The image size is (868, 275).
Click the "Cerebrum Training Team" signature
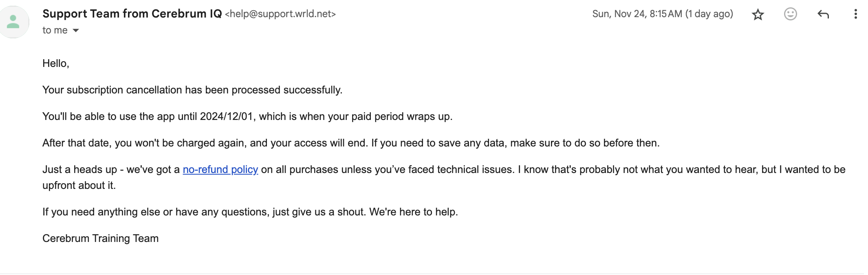tap(100, 239)
